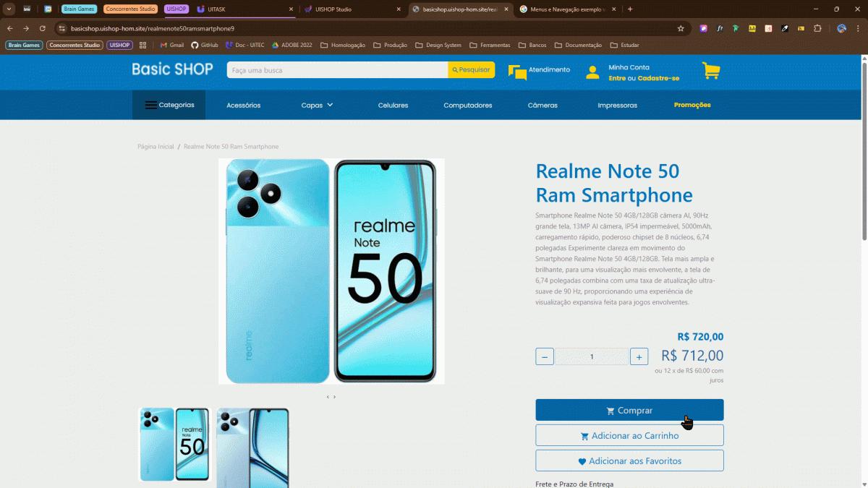
Task: Click the browser back arrow
Action: [10, 28]
